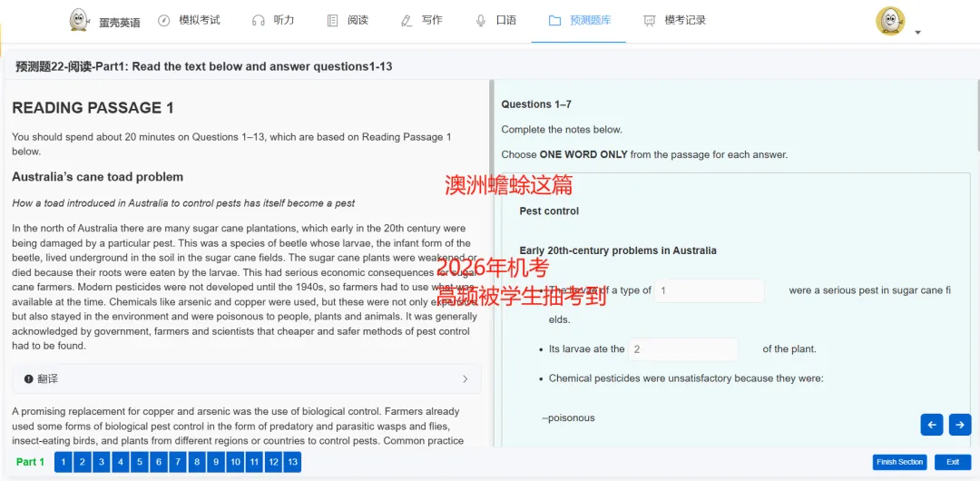Image resolution: width=980 pixels, height=481 pixels.
Task: Jump to question 12 button
Action: point(272,462)
